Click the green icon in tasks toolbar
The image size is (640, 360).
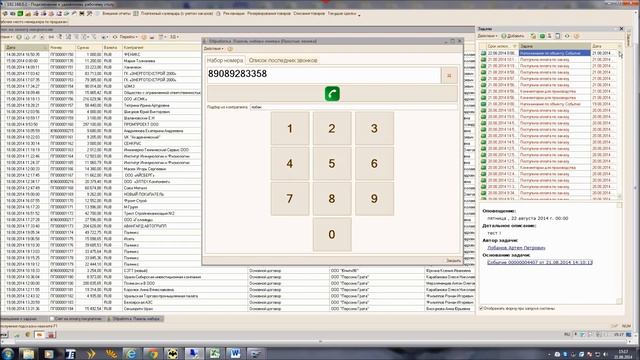[542, 36]
